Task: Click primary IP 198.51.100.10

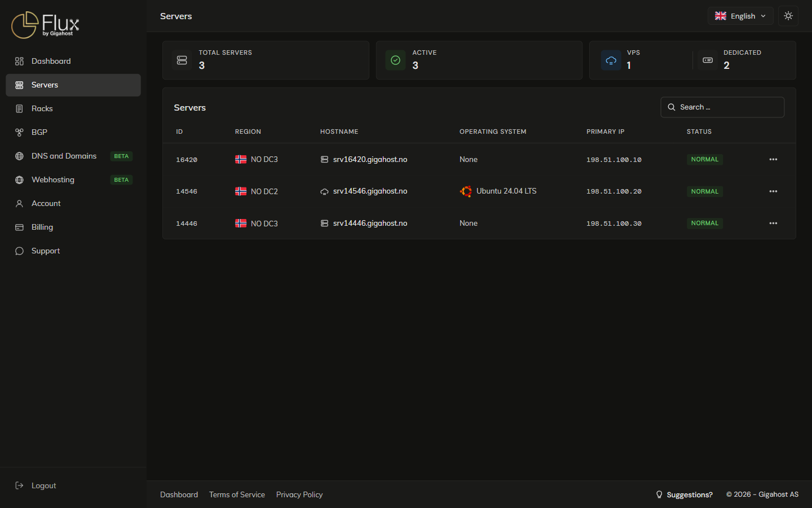Action: 614,160
